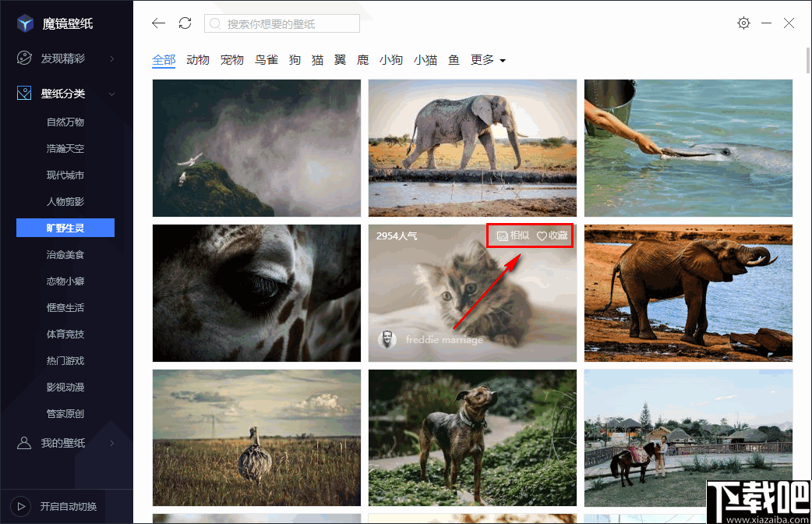Open the walking grey elephant wallpaper
The width and height of the screenshot is (812, 524).
(472, 147)
